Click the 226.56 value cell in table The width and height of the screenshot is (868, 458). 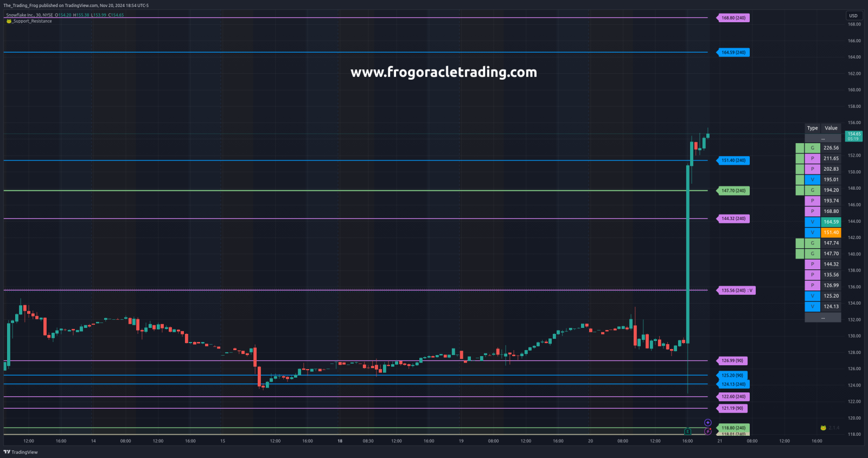831,148
